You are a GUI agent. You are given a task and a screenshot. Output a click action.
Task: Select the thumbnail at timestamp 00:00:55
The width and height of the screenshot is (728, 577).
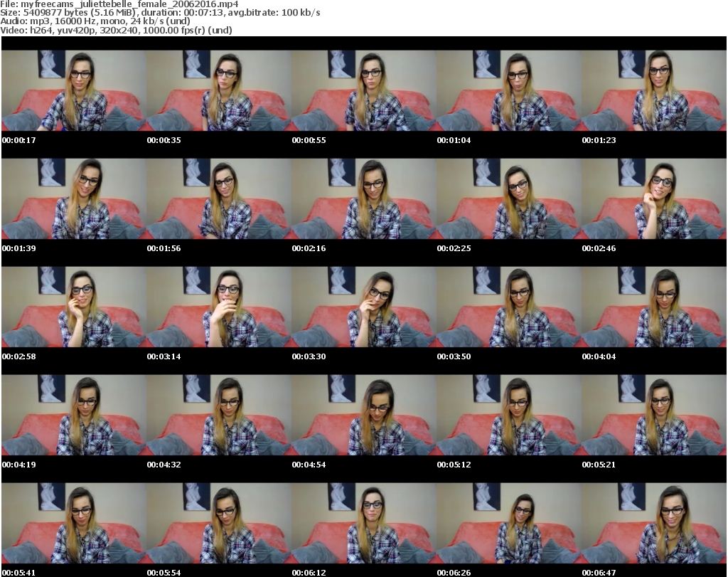tap(364, 90)
